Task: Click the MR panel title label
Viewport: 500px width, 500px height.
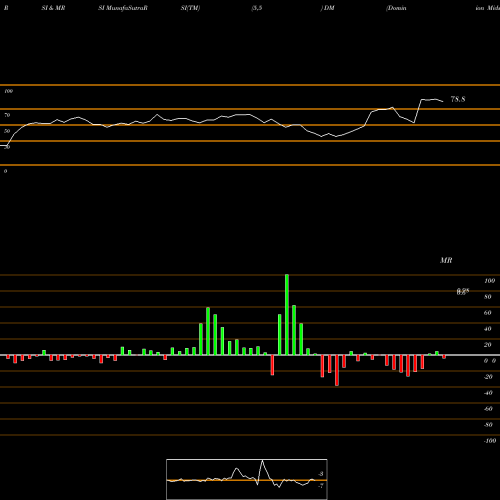Action: [446, 260]
